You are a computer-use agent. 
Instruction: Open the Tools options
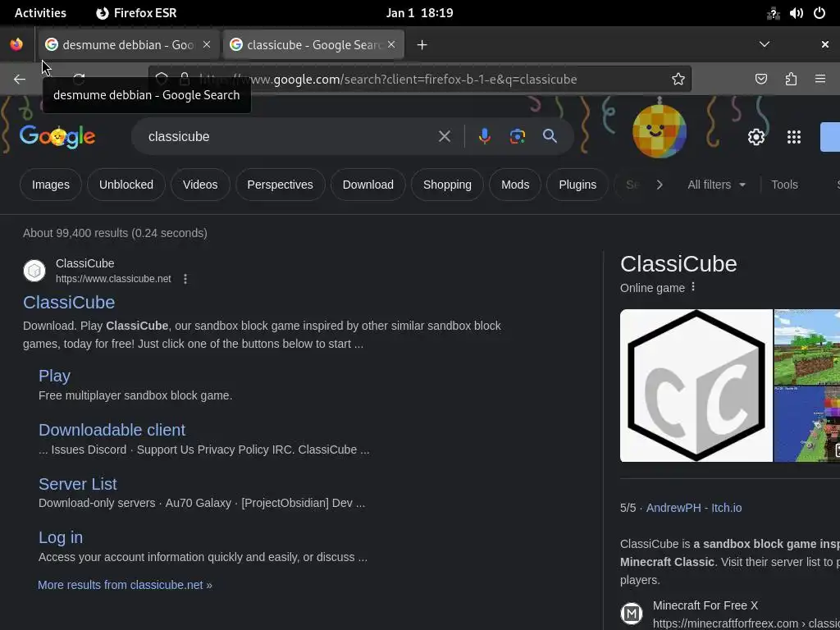[x=784, y=185]
